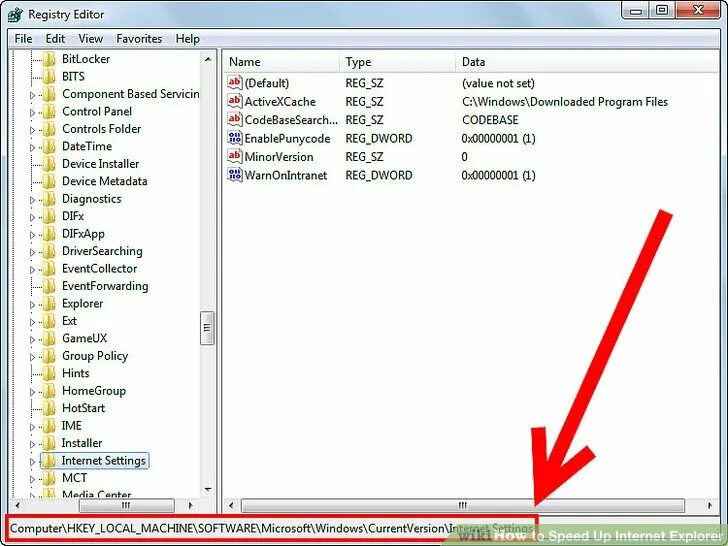The width and height of the screenshot is (728, 546).
Task: Select the EnablePunycode value name
Action: (x=287, y=138)
